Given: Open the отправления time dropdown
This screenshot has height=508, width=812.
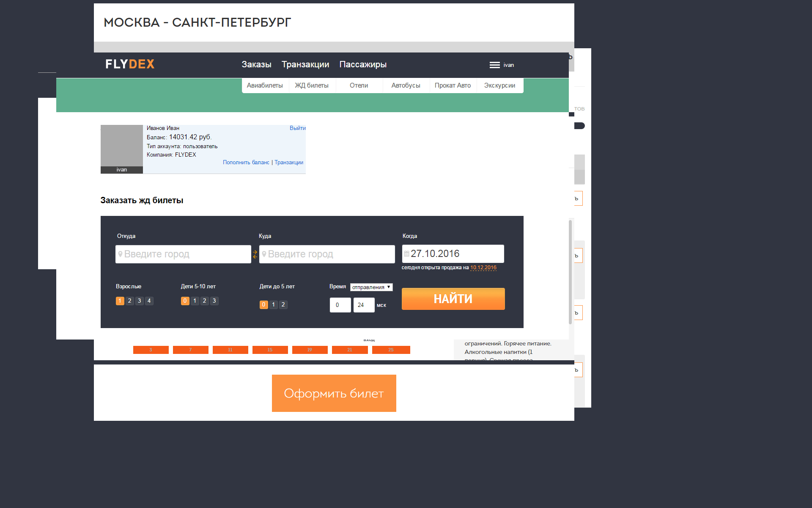Looking at the screenshot, I should pos(371,287).
